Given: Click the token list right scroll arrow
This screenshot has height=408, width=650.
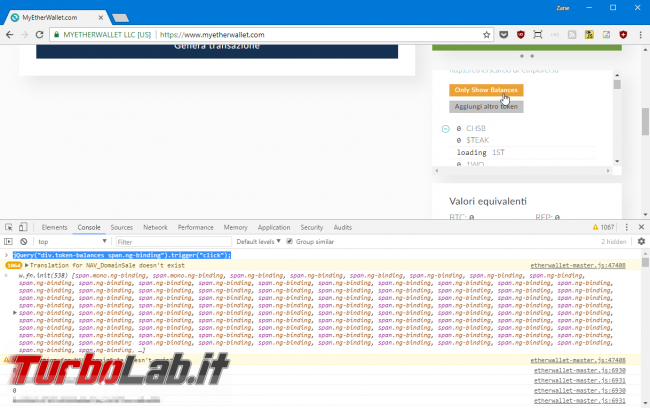Looking at the screenshot, I should 608,170.
